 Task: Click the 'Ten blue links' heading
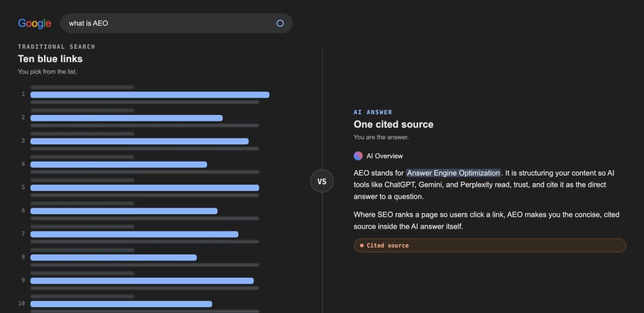50,59
